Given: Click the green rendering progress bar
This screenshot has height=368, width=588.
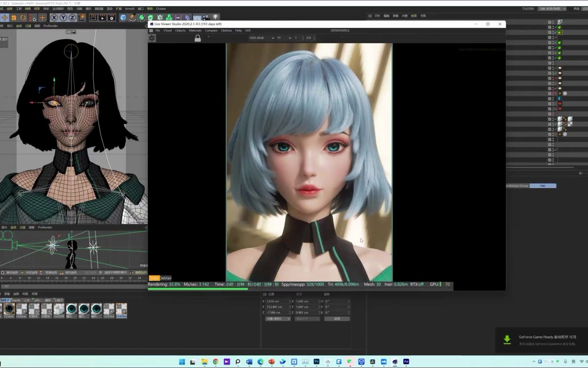Looking at the screenshot, I should pos(198,289).
